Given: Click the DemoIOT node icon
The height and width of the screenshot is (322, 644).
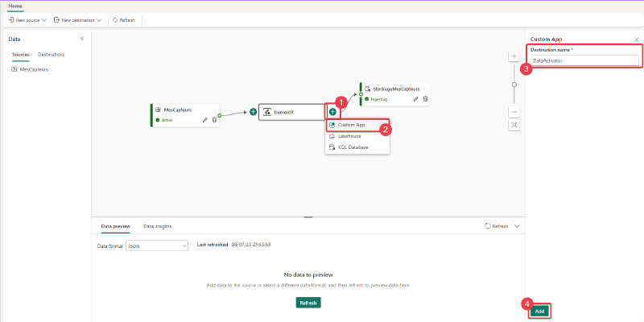Looking at the screenshot, I should point(267,112).
